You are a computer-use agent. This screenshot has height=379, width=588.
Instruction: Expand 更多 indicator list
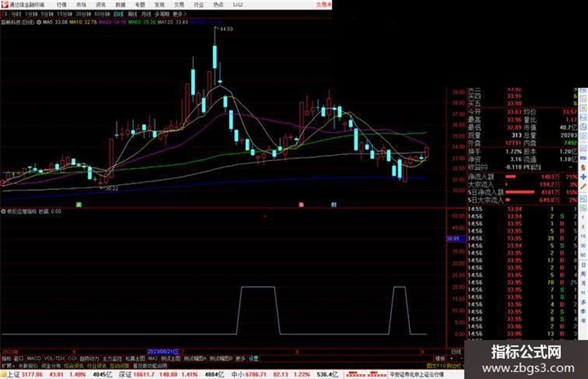(x=240, y=358)
